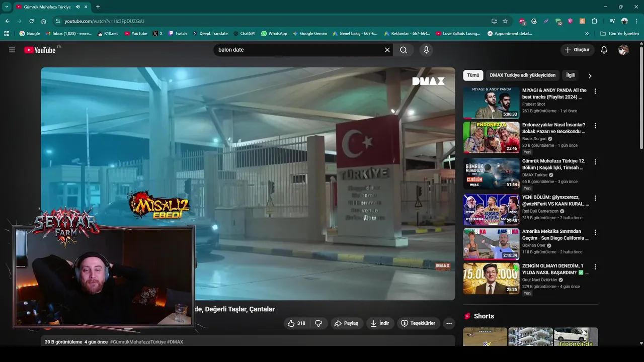Open the Tüm Yer İşaretleri bookmarks folder

tap(620, 34)
